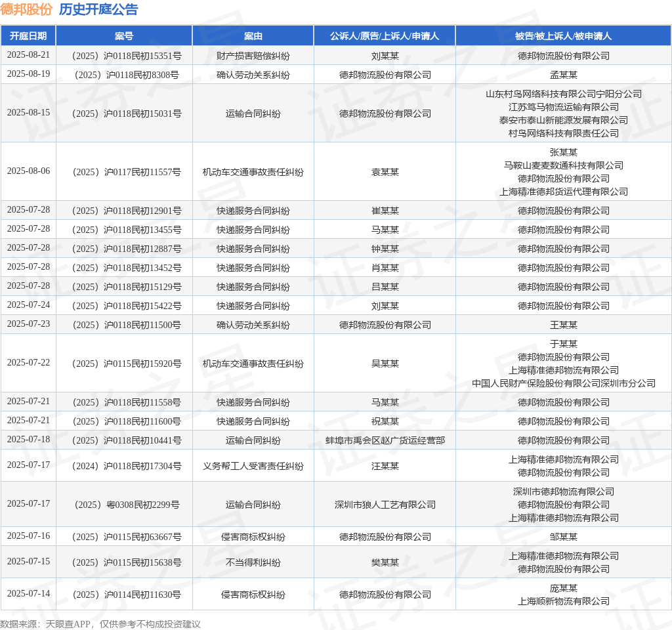Screen dimensions: 672x630
Task: Select the 开庭日期 column header
Action: coord(28,36)
